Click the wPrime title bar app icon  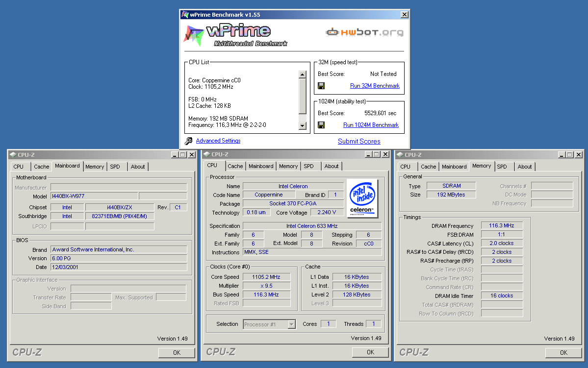pos(185,15)
